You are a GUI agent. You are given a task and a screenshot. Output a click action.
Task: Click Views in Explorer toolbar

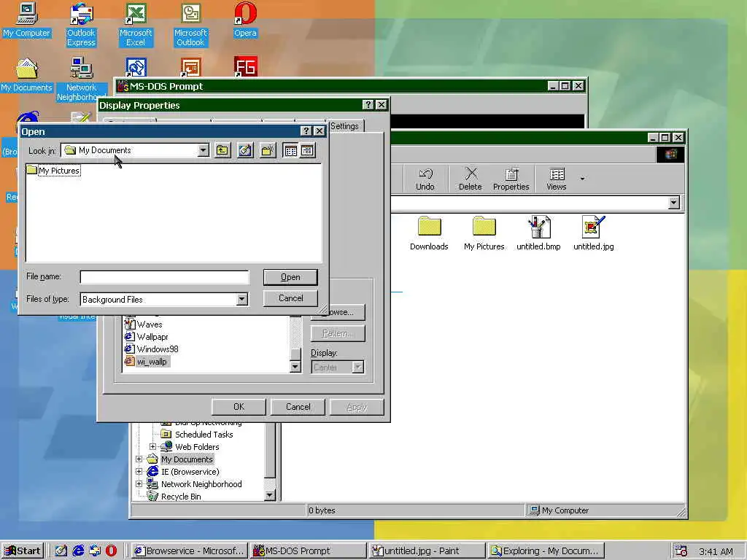[556, 179]
